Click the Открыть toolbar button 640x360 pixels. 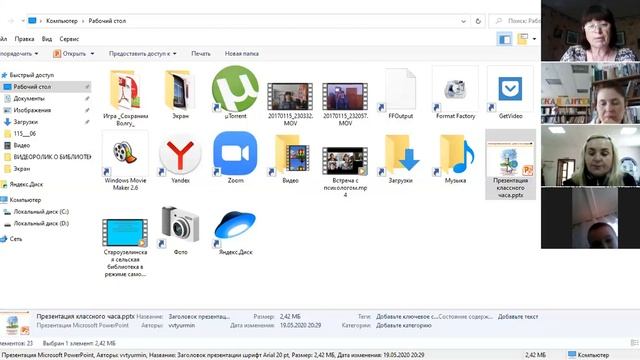[x=69, y=53]
